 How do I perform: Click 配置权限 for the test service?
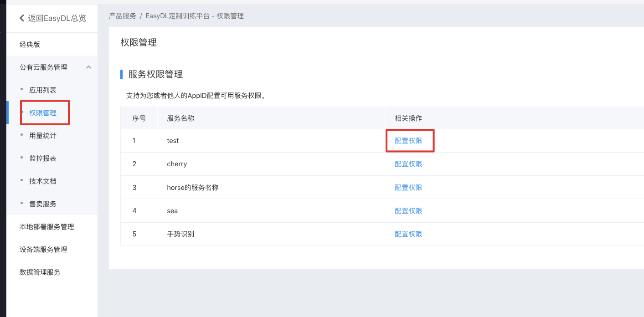pos(408,141)
